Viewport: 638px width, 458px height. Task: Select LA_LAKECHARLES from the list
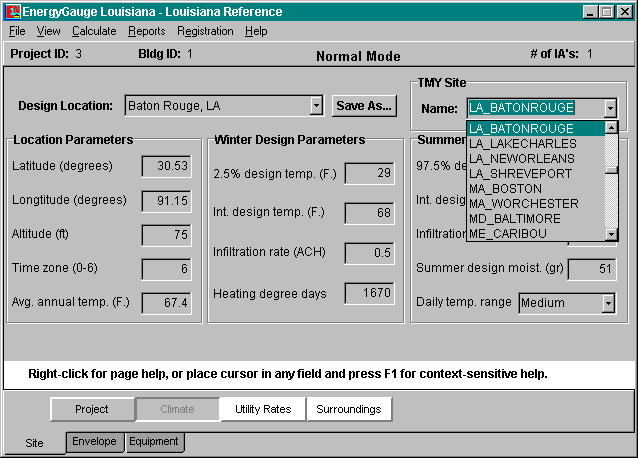point(535,144)
